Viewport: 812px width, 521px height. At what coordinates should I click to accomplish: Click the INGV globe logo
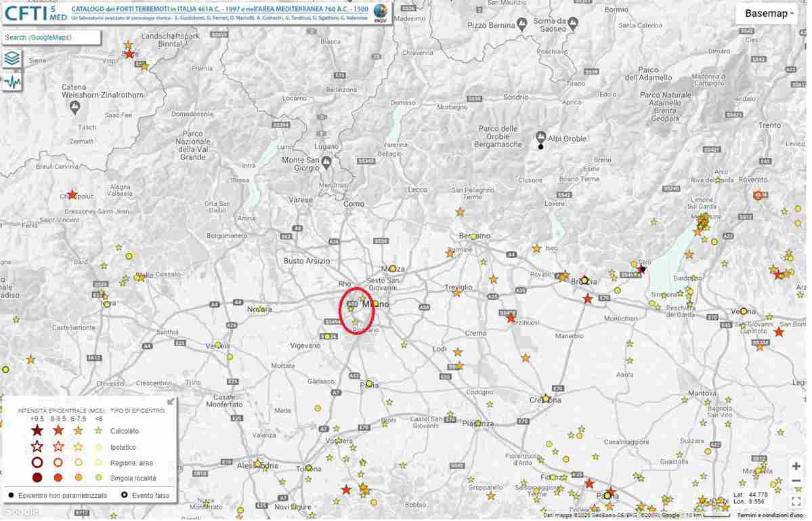click(381, 13)
